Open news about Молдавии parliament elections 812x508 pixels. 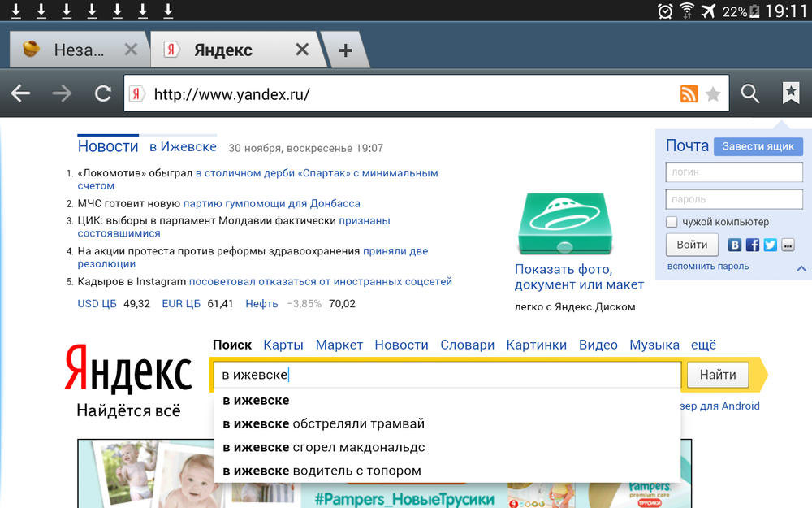coord(234,227)
